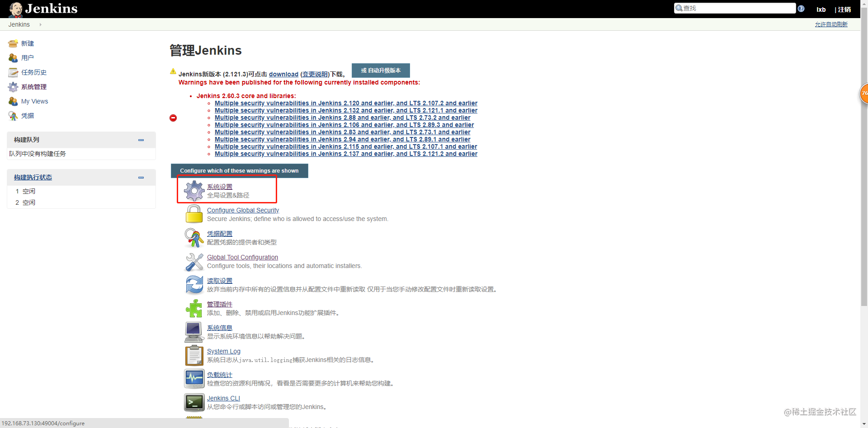
Task: Click the Global Tool Configuration wrench icon
Action: tap(194, 261)
